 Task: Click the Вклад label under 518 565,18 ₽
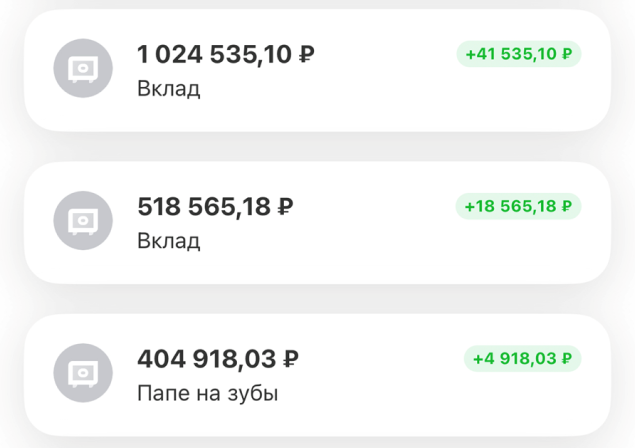169,241
